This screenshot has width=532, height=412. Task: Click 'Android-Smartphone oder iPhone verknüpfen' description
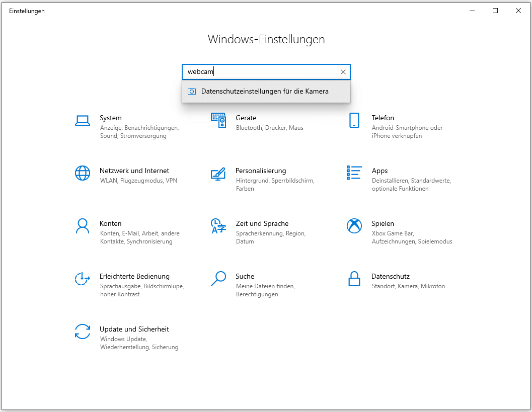pos(407,132)
